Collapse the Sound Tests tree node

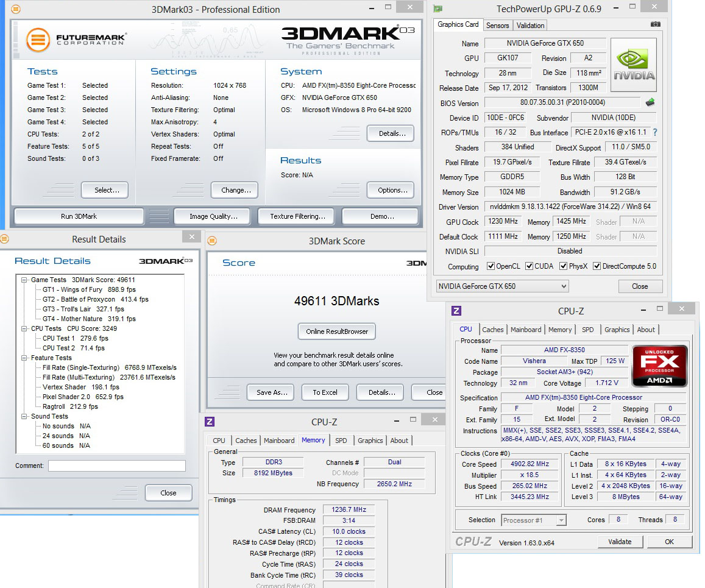(24, 416)
